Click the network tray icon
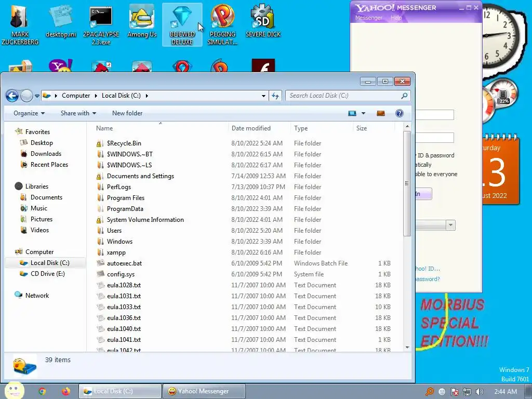This screenshot has height=399, width=532. pos(467,392)
